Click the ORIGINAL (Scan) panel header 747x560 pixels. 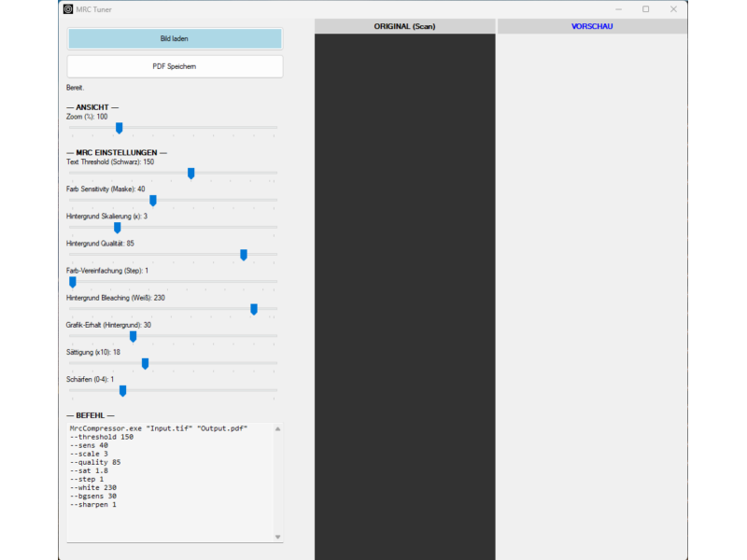[x=404, y=26]
